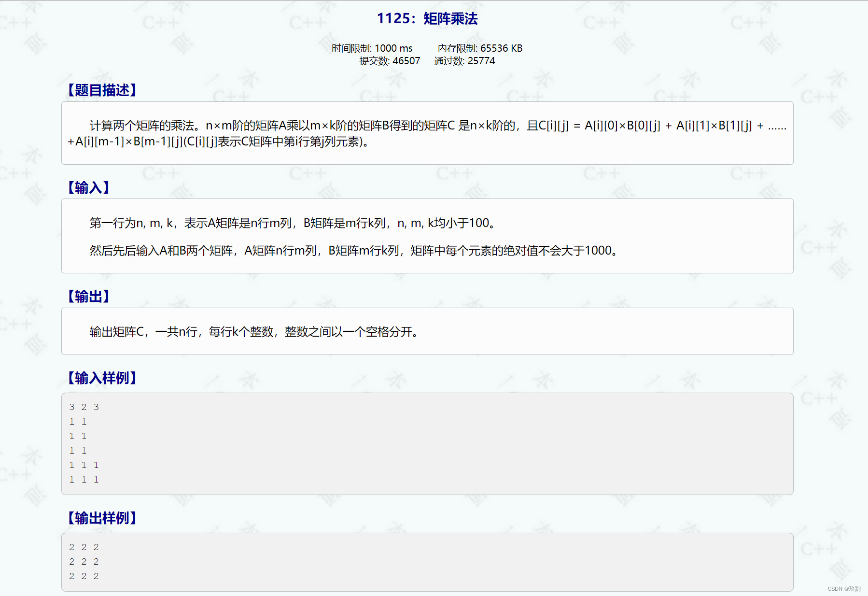Click the 【输入样例】 section heading
This screenshot has height=596, width=868.
point(102,378)
